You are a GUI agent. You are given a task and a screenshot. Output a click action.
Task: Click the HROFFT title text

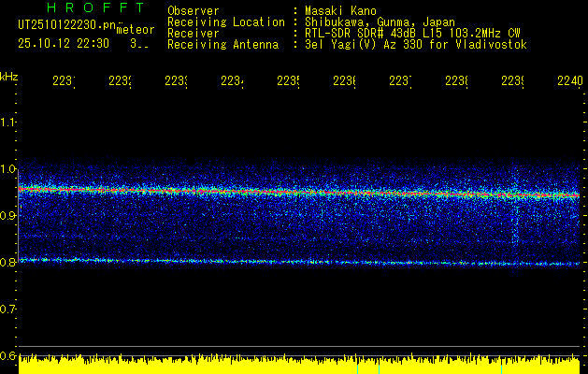point(95,7)
